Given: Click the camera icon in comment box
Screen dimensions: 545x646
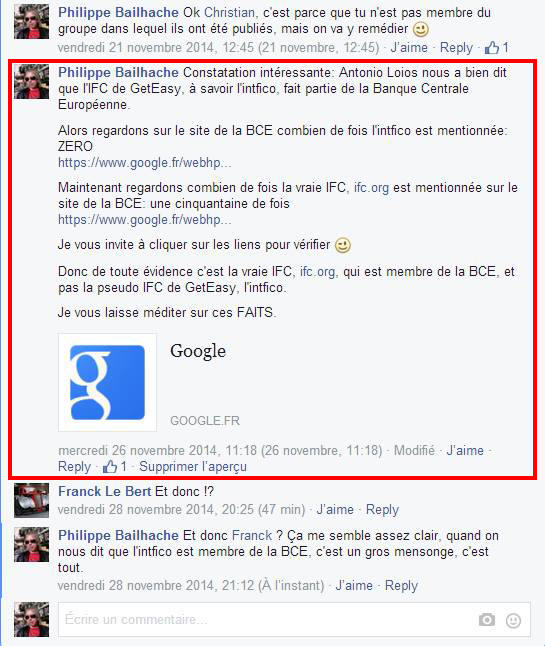Looking at the screenshot, I should point(487,620).
